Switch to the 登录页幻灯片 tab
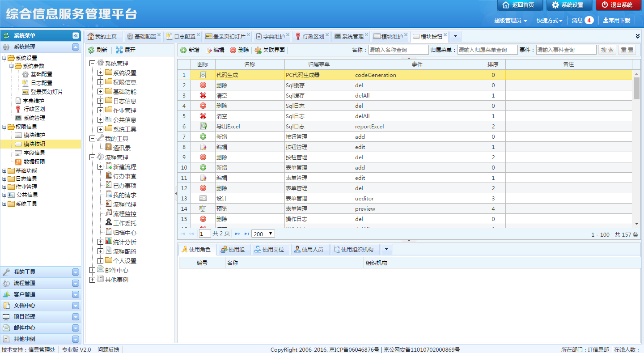644x353 pixels. pyautogui.click(x=228, y=36)
